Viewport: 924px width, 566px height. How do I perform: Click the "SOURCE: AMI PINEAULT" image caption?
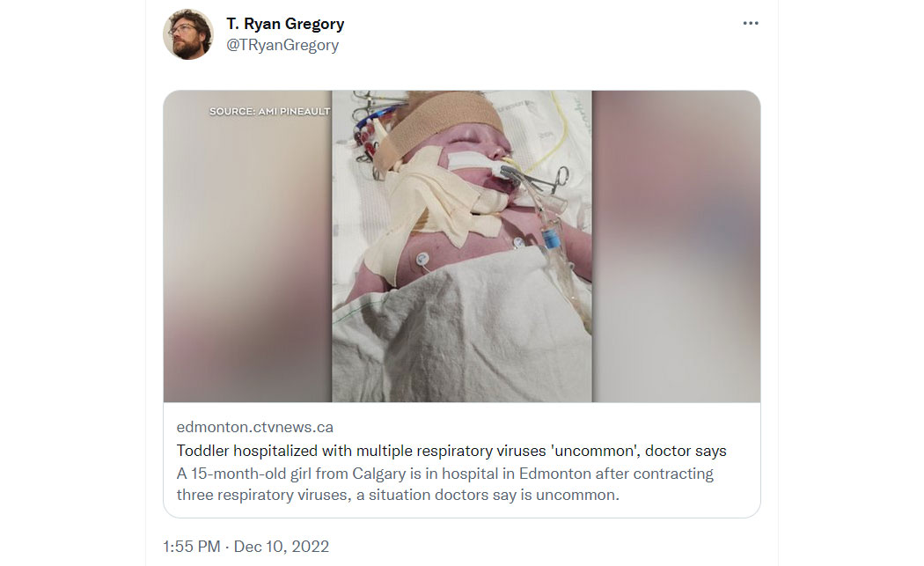[270, 112]
